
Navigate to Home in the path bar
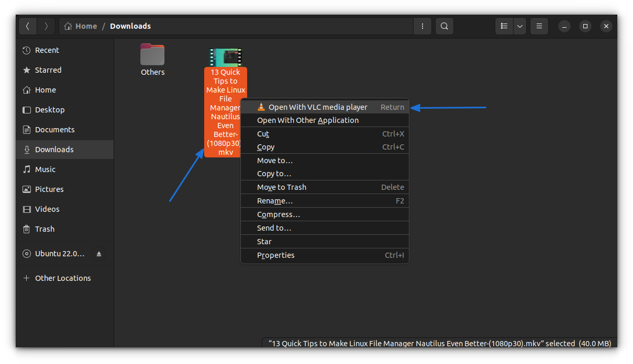[x=81, y=26]
